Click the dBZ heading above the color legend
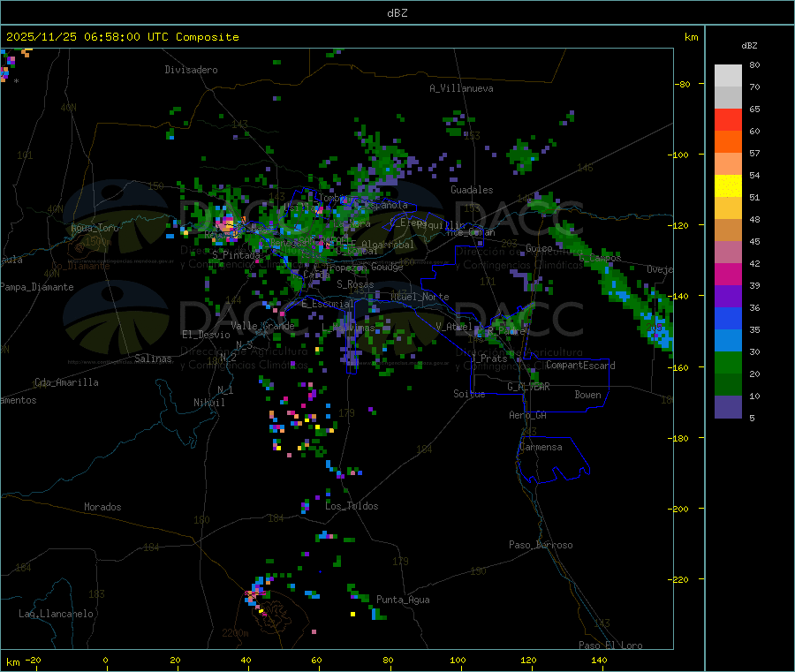 tap(749, 46)
